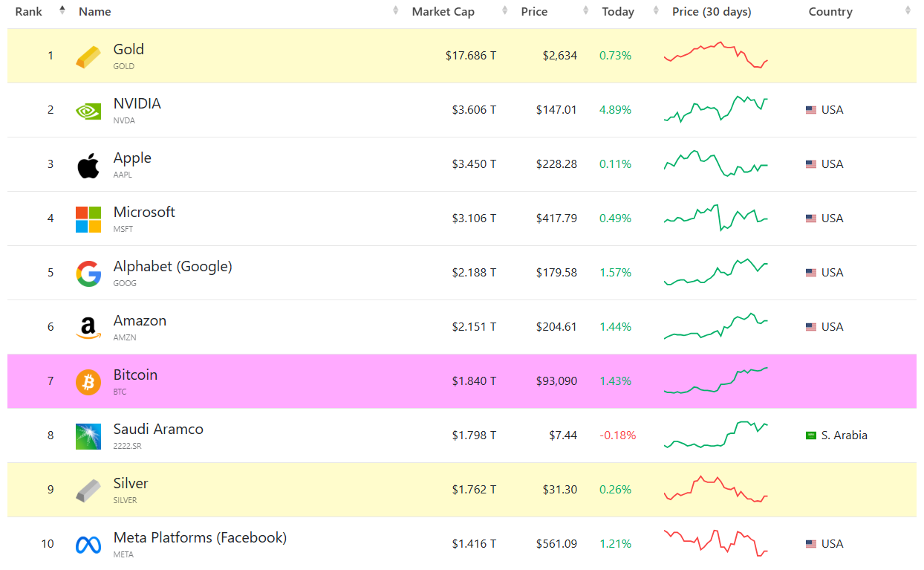The width and height of the screenshot is (924, 570).
Task: Open the Saudi Aramco name link
Action: tap(158, 429)
